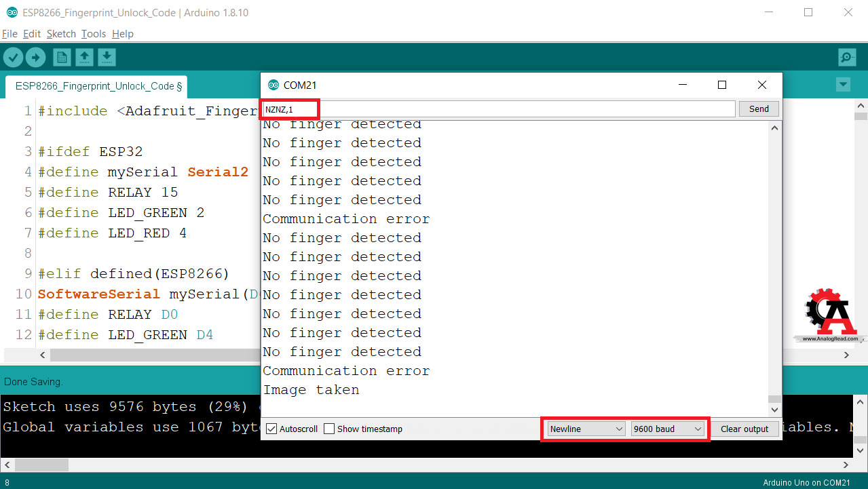Click code line "#elif defined(ESP8266)"

coord(134,273)
